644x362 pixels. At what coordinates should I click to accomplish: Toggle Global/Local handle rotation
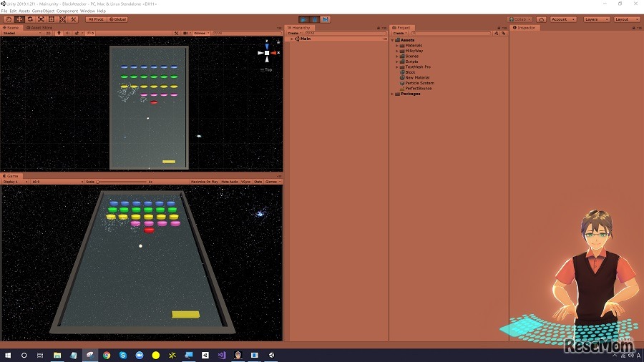click(117, 19)
